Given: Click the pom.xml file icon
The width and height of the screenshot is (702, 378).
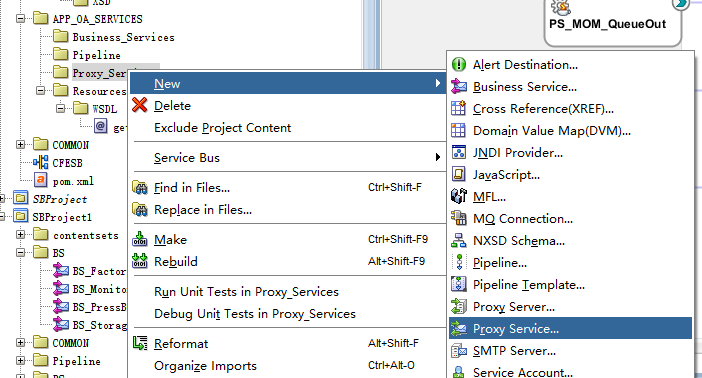Looking at the screenshot, I should pos(41,180).
